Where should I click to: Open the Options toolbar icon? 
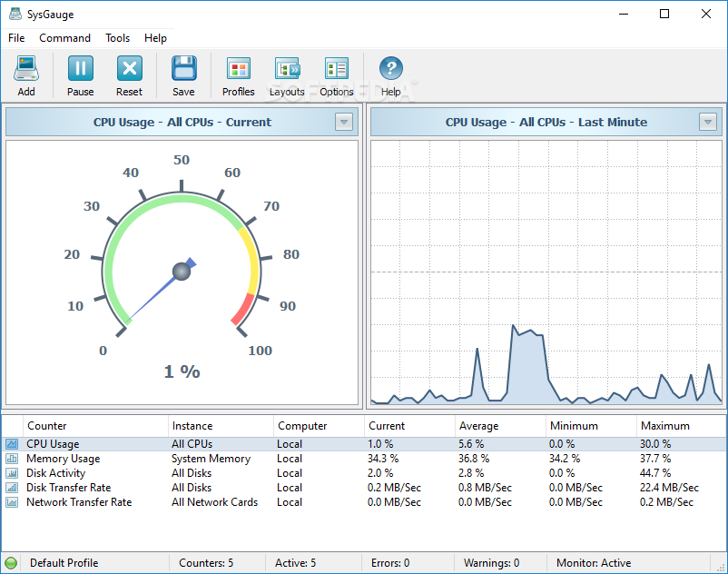(336, 69)
